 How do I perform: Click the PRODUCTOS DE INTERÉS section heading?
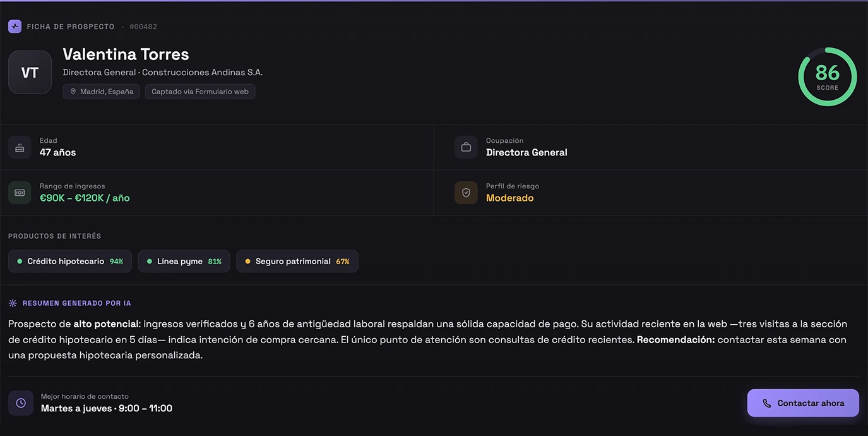(x=55, y=236)
